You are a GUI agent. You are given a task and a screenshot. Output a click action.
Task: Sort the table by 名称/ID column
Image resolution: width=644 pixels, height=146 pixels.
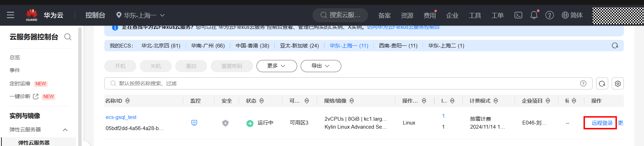tap(128, 101)
